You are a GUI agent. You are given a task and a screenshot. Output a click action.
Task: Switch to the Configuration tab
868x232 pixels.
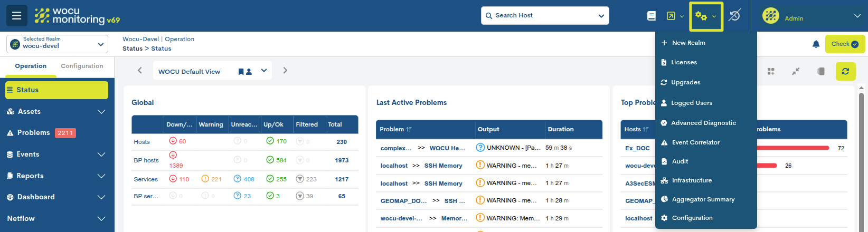pos(82,66)
